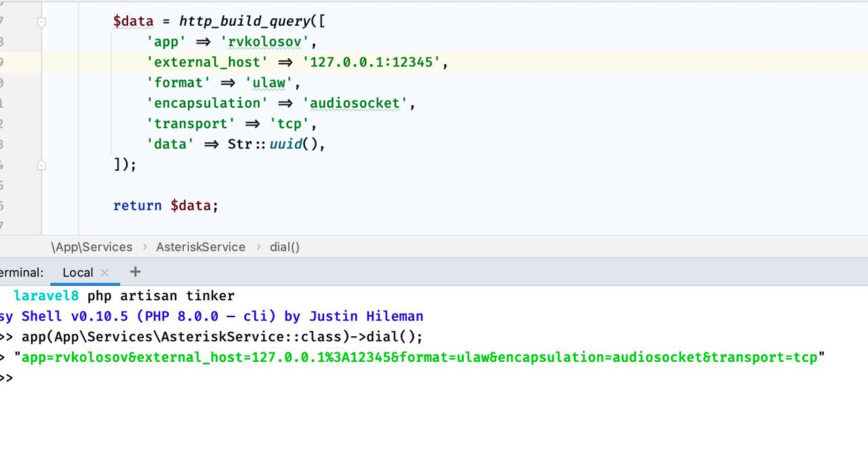Viewport: 868px width, 450px height.
Task: Click the Psy Shell version line
Action: 212,316
